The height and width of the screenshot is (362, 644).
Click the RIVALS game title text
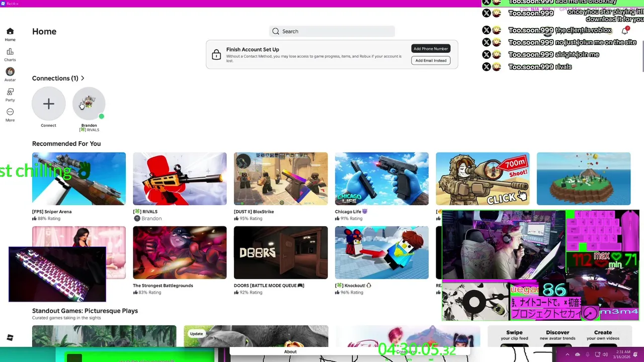click(x=145, y=212)
